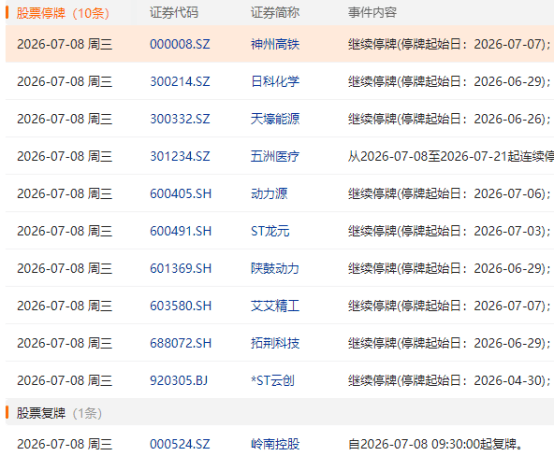Viewport: 554px width, 457px height.
Task: Click 天壕能源 event text 继续停牌 2026-06-26
Action: [x=449, y=119]
